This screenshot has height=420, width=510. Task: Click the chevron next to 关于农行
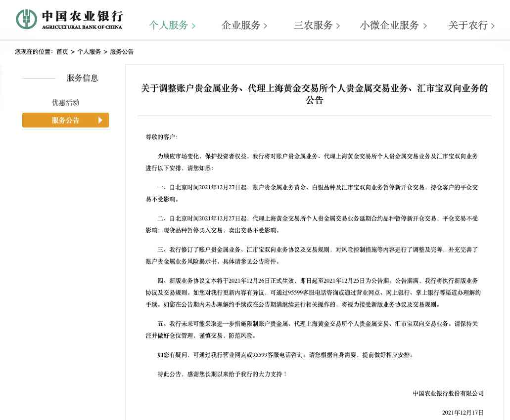[492, 26]
